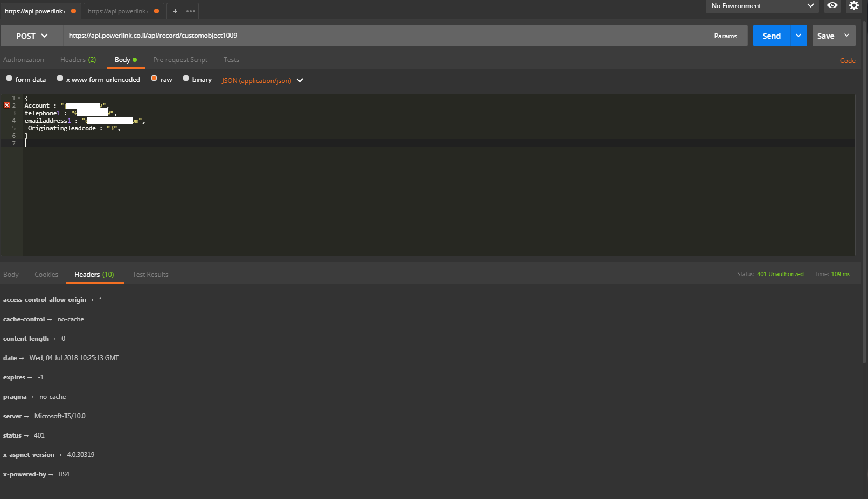868x499 pixels.
Task: Click the Save button
Action: click(825, 36)
